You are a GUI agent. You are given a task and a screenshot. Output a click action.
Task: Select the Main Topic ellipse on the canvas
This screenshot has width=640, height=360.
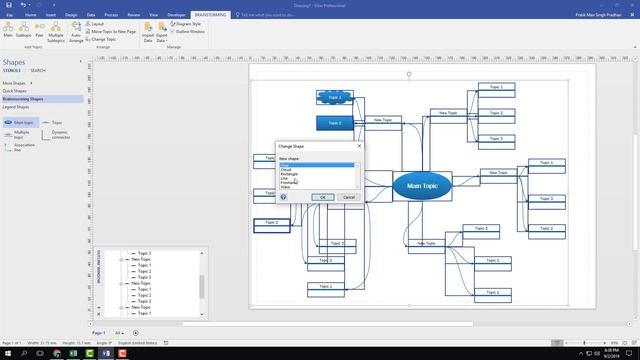422,186
